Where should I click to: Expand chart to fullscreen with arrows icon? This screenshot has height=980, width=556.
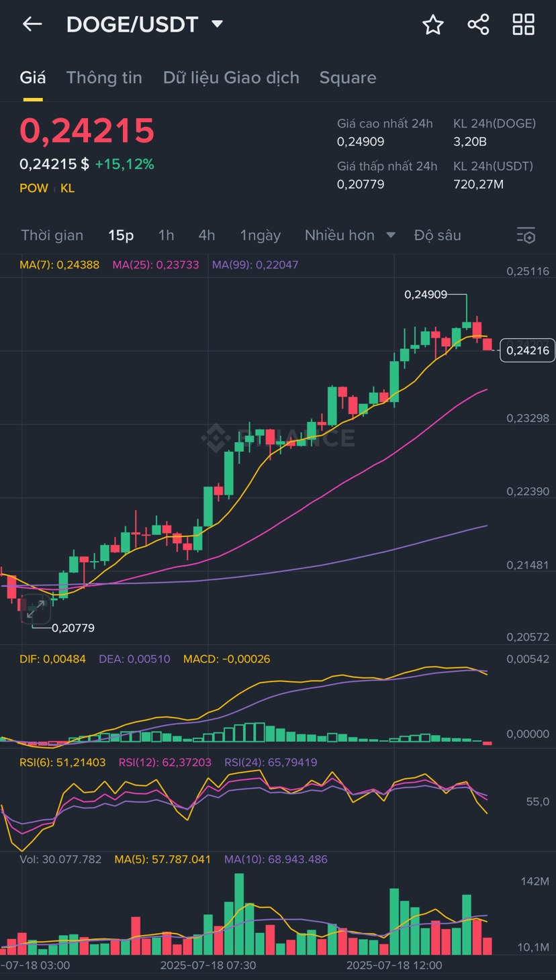point(36,609)
